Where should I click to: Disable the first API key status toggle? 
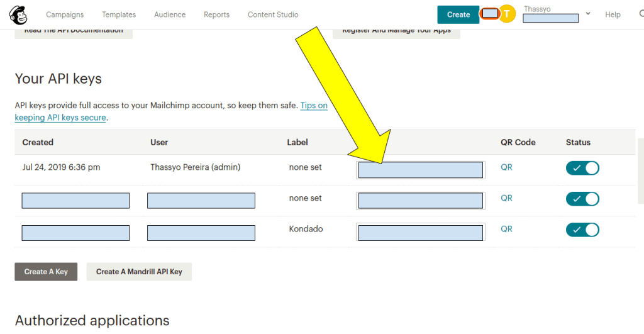(582, 168)
